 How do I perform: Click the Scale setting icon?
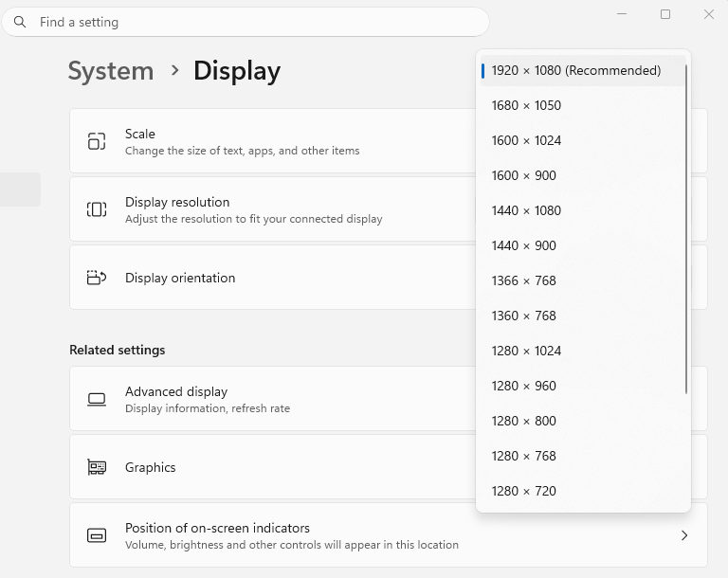(x=97, y=141)
